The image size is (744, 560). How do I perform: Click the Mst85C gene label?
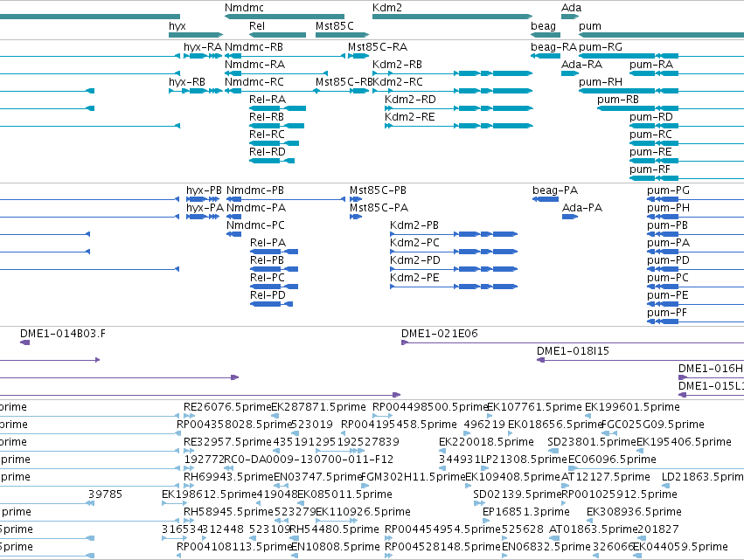coord(335,26)
